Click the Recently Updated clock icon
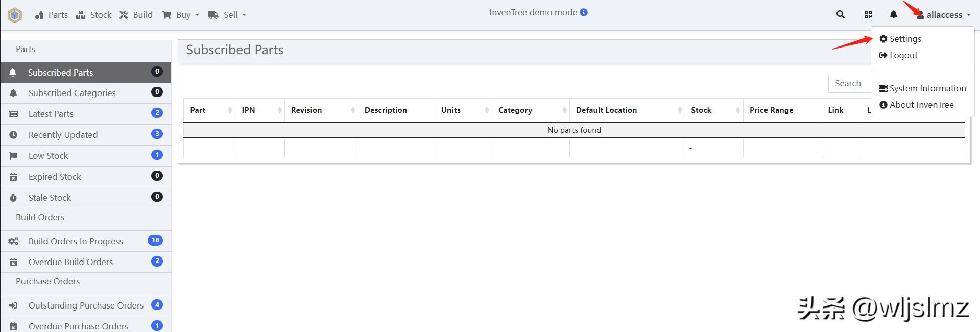980x332 pixels. [13, 135]
